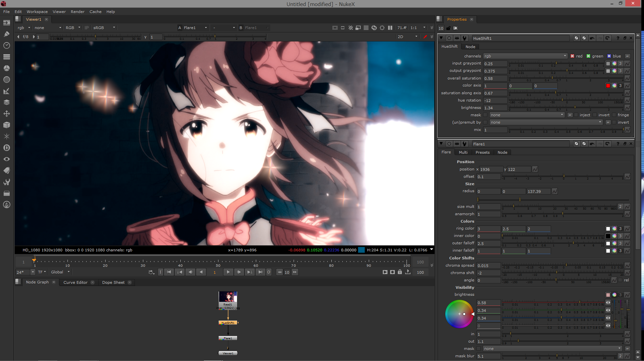The width and height of the screenshot is (644, 361).
Task: Enable the invert checkbox next to mask
Action: (x=595, y=115)
